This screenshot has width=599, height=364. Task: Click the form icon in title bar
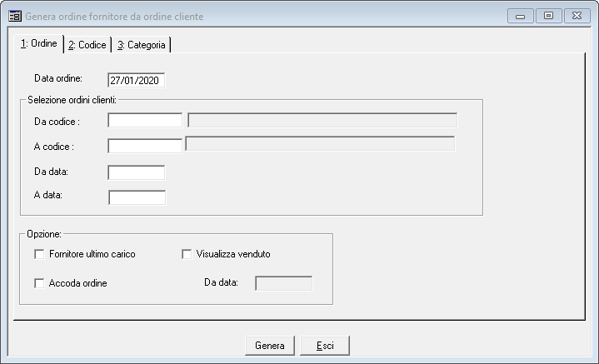(15, 17)
